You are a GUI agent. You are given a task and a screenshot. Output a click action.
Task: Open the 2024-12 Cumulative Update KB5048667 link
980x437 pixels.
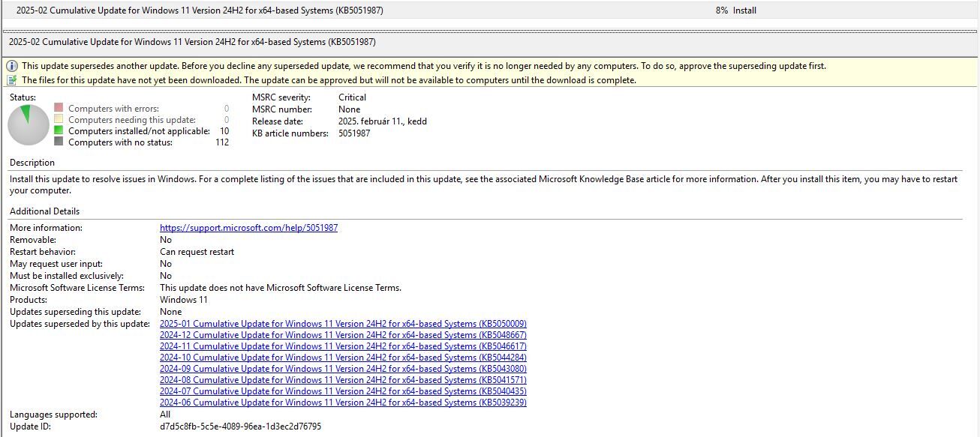point(343,335)
